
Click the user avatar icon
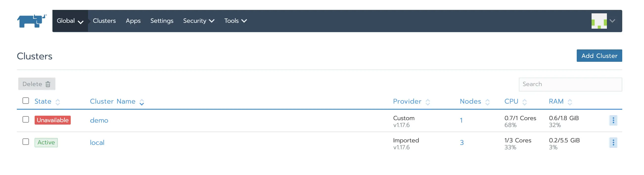tap(599, 21)
